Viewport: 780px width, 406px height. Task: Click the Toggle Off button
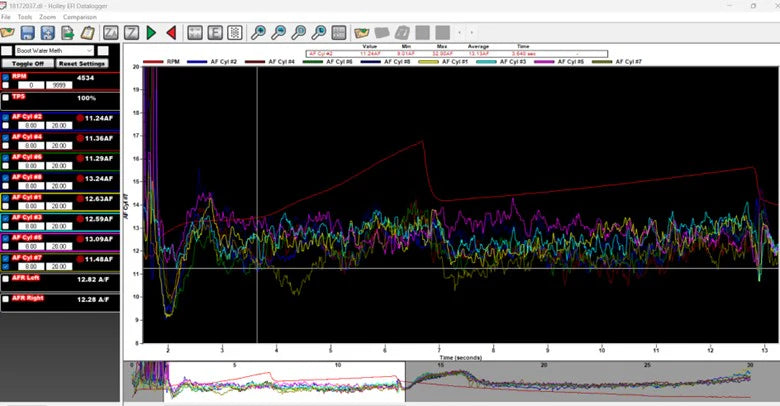point(27,63)
